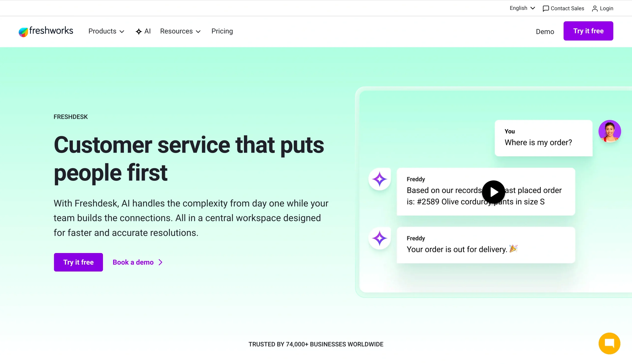Open the English language dropdown
This screenshot has height=364, width=632.
pos(522,8)
